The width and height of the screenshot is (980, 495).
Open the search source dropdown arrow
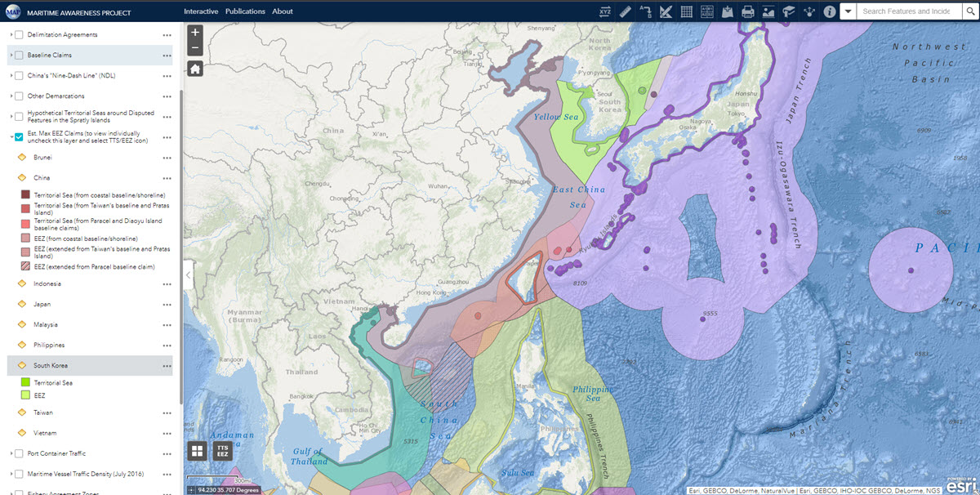point(848,11)
